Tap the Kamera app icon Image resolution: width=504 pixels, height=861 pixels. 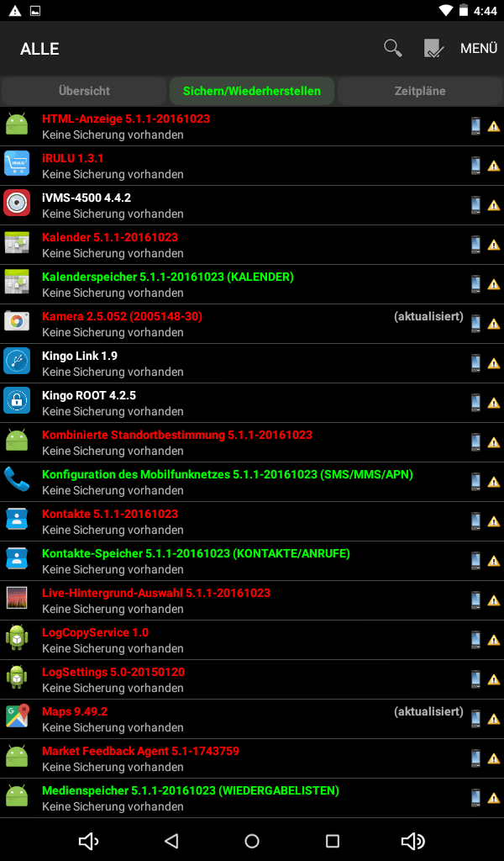click(17, 320)
